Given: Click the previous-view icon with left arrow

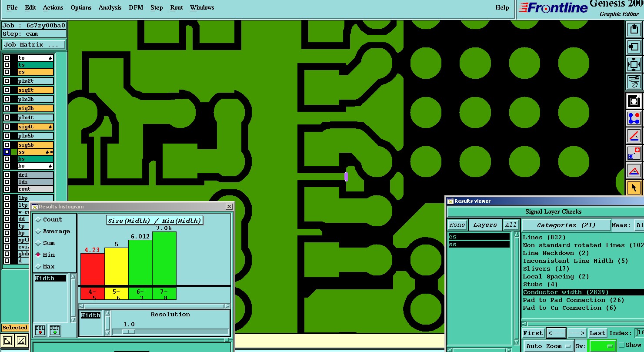Looking at the screenshot, I should tap(634, 47).
